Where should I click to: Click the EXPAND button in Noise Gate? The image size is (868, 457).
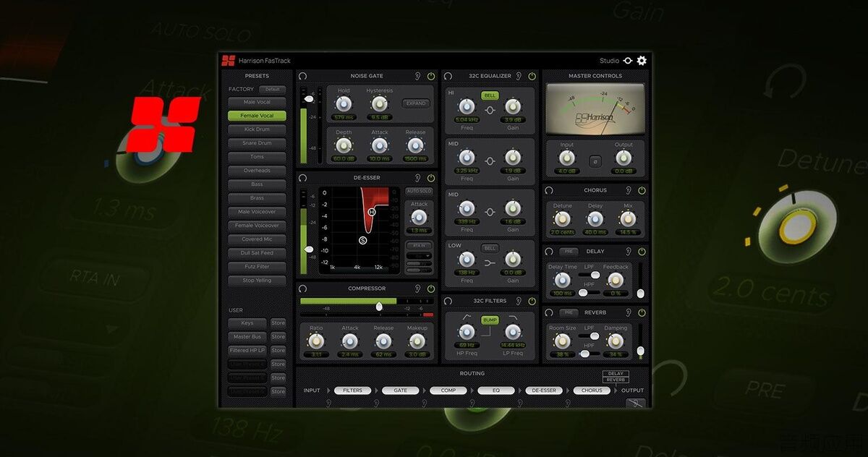pyautogui.click(x=416, y=103)
